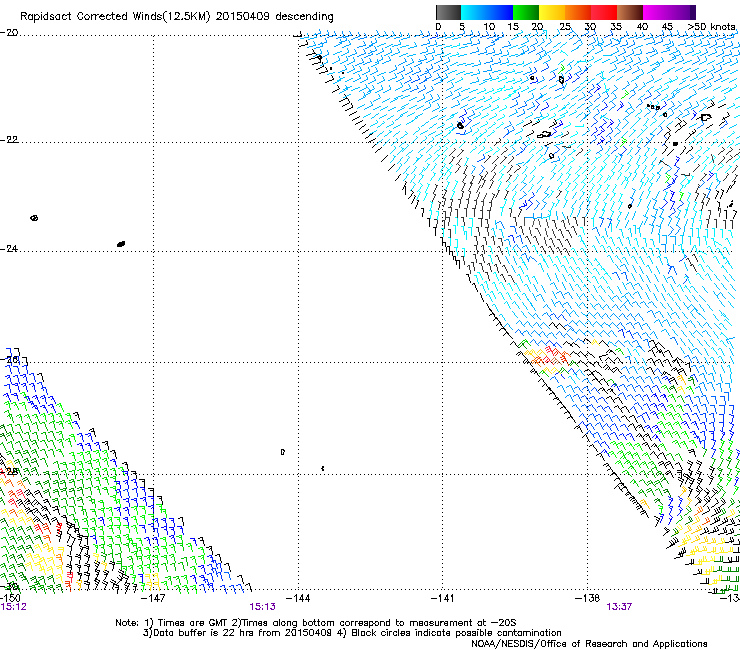Click the dark purple 45-50 knots swatch
This screenshot has height=650, width=740.
(682, 12)
